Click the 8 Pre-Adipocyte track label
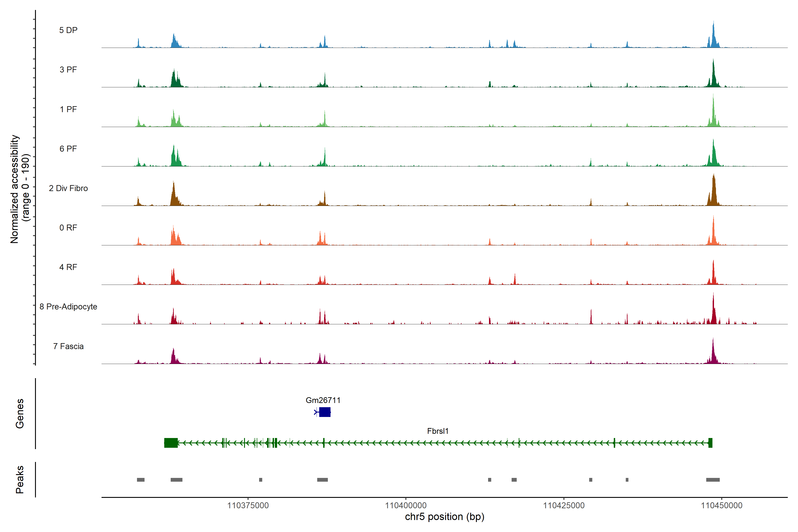Image resolution: width=798 pixels, height=532 pixels. point(68,307)
